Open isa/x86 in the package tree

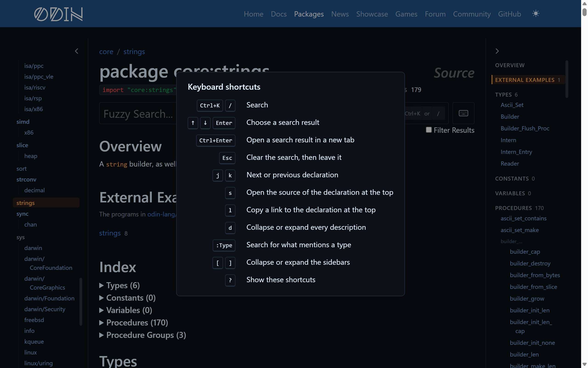34,109
